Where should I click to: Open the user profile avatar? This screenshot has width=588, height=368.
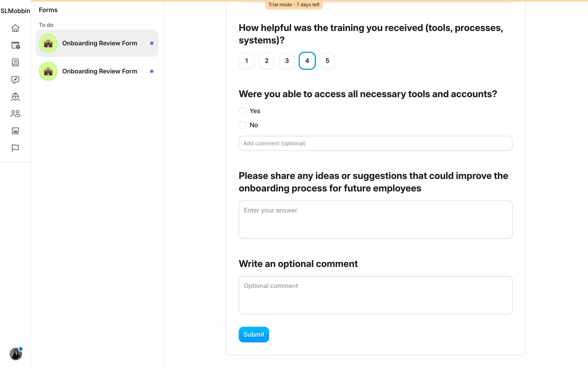16,354
